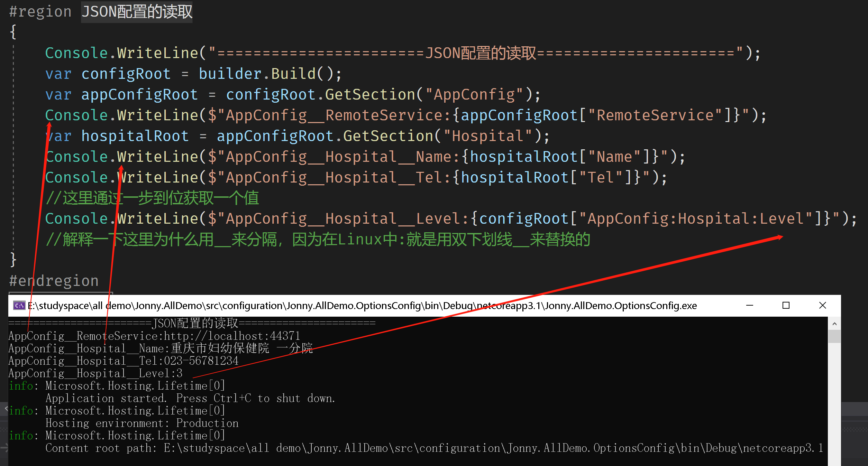Click the 'appConfigRoot["RemoteService"]' expression
The height and width of the screenshot is (466, 868).
pos(596,115)
